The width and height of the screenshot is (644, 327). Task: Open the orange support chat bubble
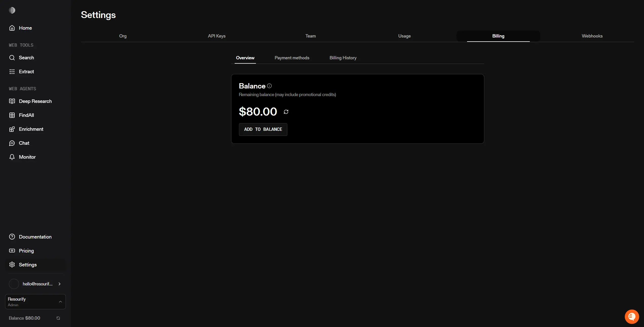632,317
